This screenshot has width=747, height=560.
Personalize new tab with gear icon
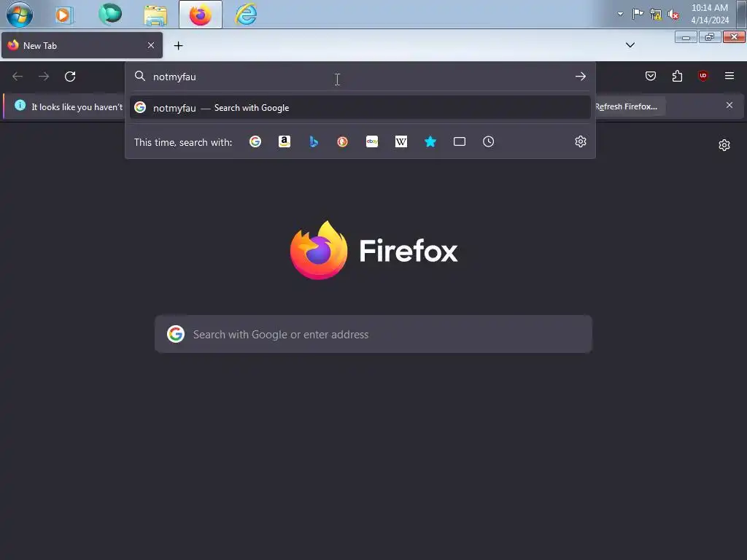click(x=724, y=145)
